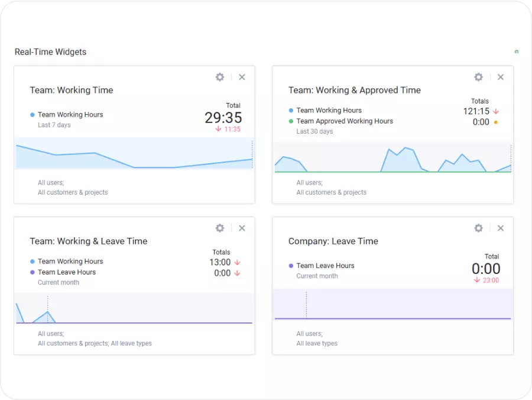Click "All users" filter in Working Time widget
The image size is (532, 400).
(51, 182)
